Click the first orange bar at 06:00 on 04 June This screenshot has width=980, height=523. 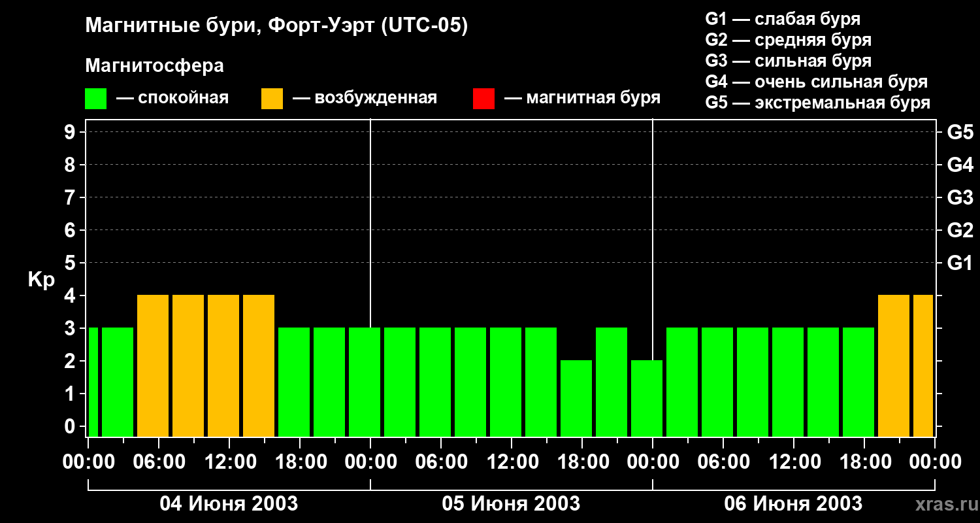coord(153,365)
